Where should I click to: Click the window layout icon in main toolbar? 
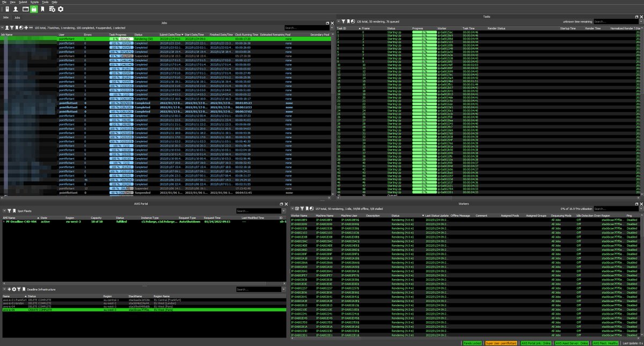(26, 9)
